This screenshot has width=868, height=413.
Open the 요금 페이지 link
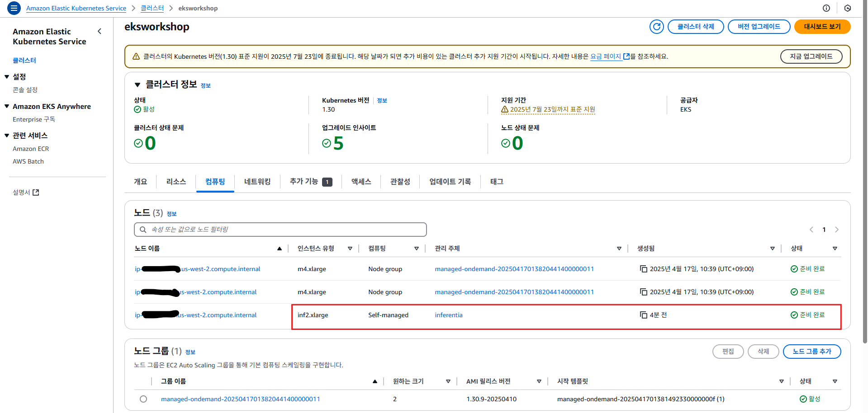click(610, 56)
